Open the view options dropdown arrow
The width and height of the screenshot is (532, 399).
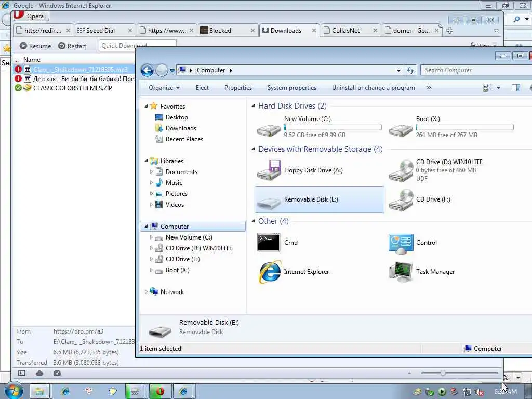[x=498, y=88]
